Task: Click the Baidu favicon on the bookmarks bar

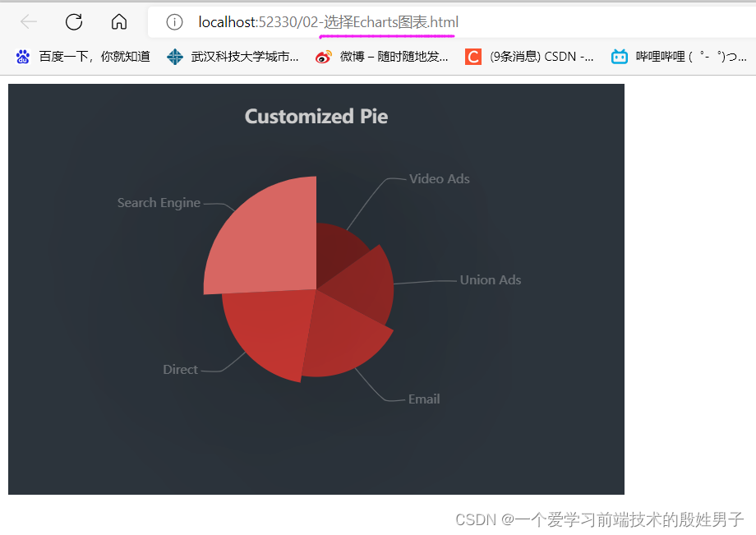Action: (x=22, y=57)
